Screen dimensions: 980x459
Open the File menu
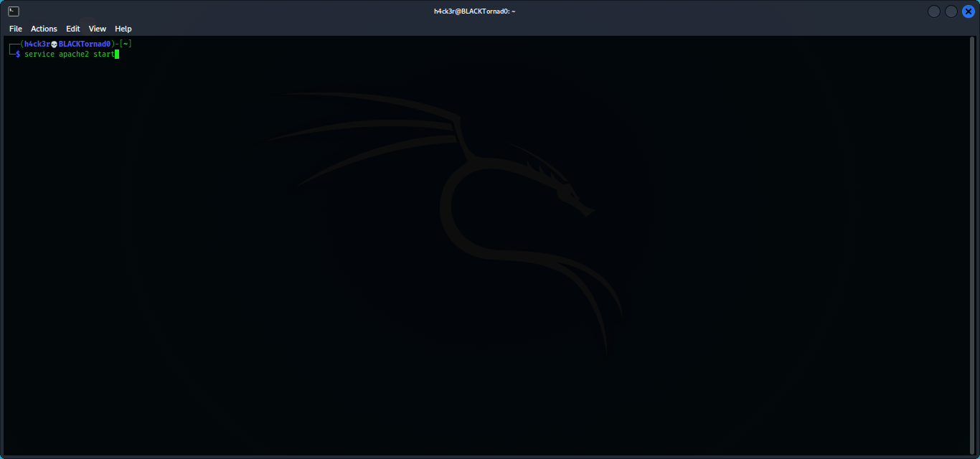15,29
